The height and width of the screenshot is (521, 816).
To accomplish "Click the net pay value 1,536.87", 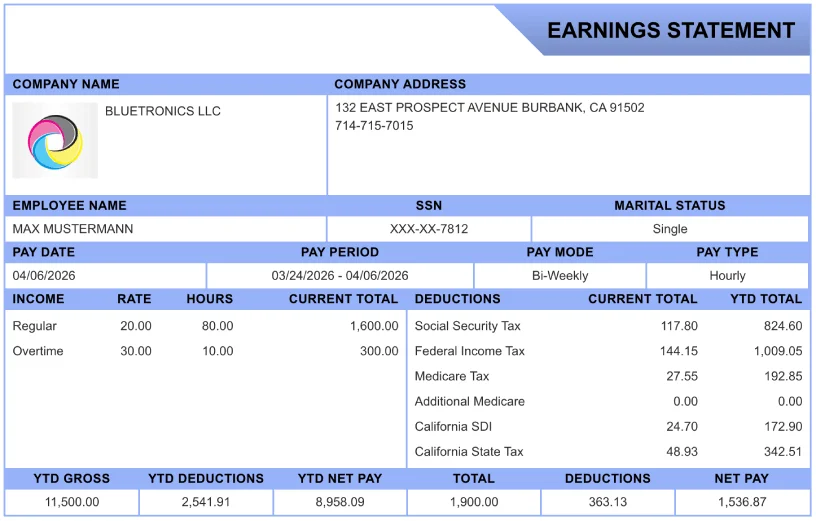I will coord(742,502).
